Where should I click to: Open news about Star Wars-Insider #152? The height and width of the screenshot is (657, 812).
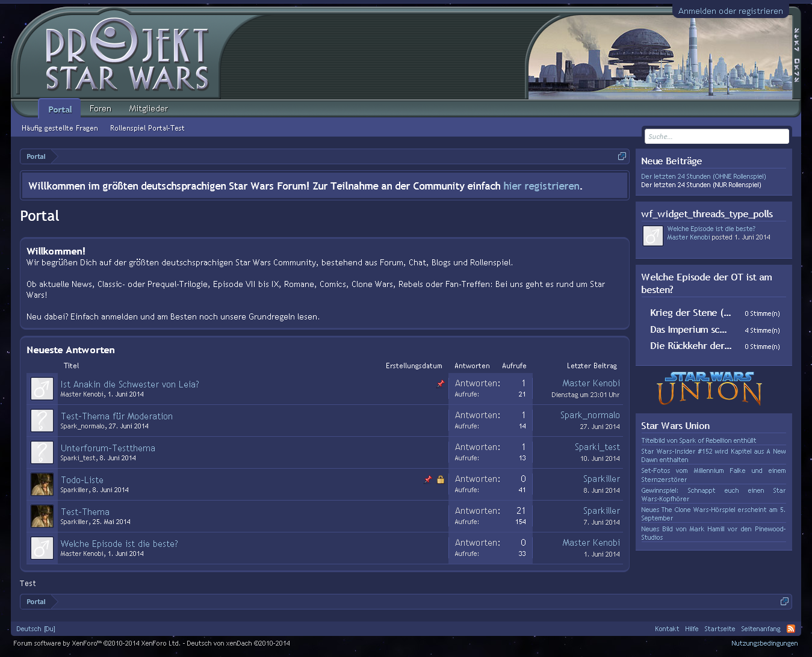713,455
